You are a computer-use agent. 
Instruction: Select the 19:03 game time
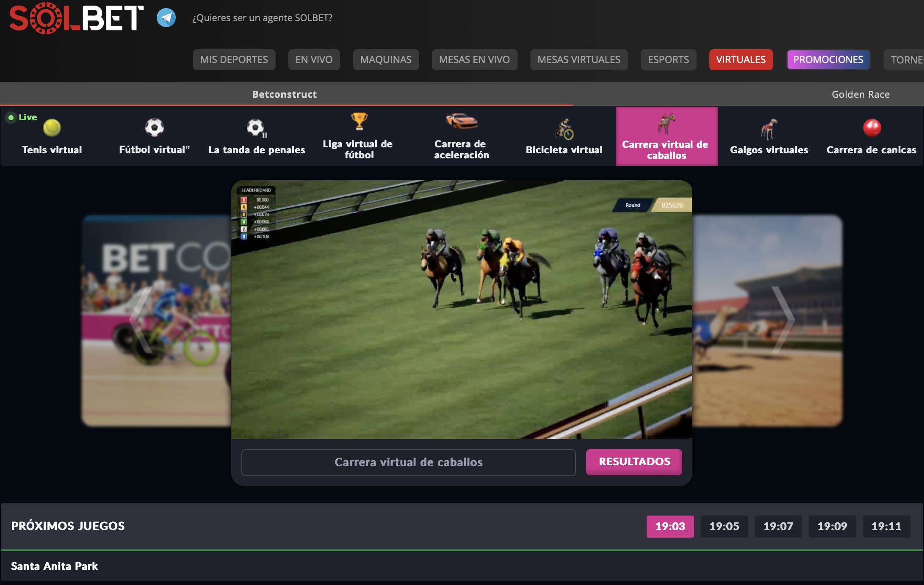tap(670, 526)
